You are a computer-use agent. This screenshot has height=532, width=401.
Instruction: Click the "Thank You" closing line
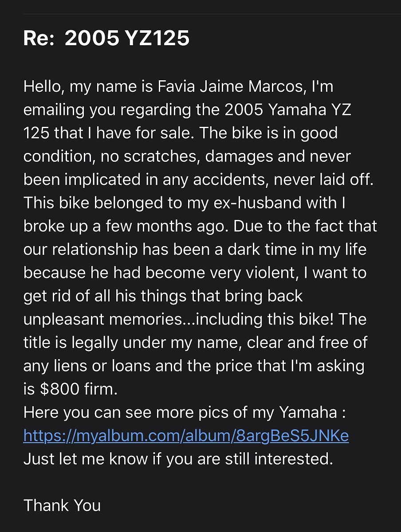62,505
